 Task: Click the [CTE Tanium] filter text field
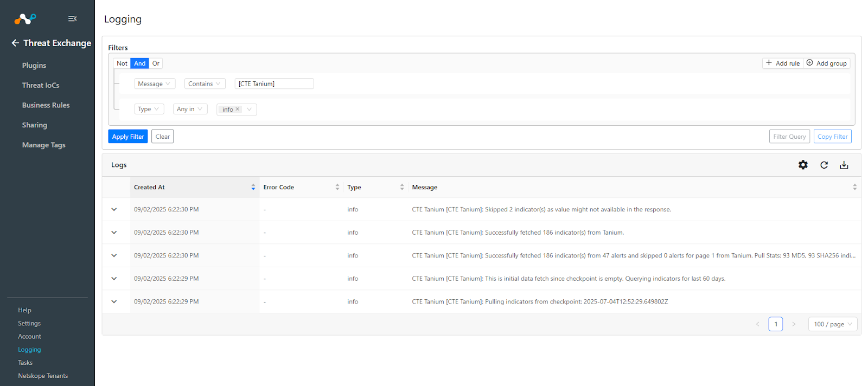tap(274, 84)
